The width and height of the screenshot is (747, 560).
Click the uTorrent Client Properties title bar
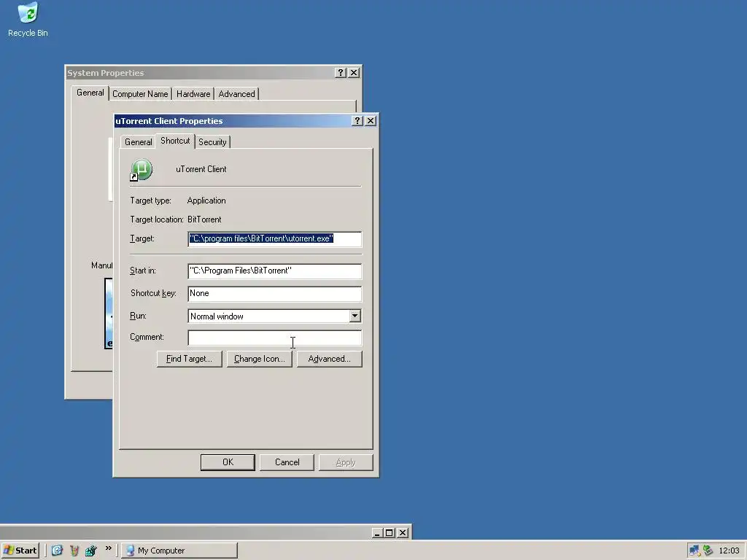(233, 121)
